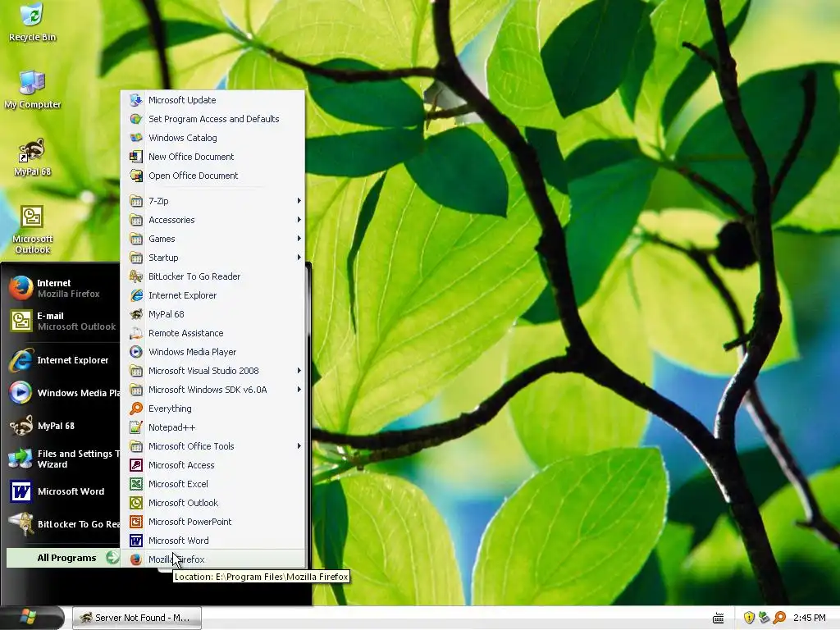Click Microsoft Update icon in programs list
Viewport: 840px width, 630px height.
pos(136,100)
